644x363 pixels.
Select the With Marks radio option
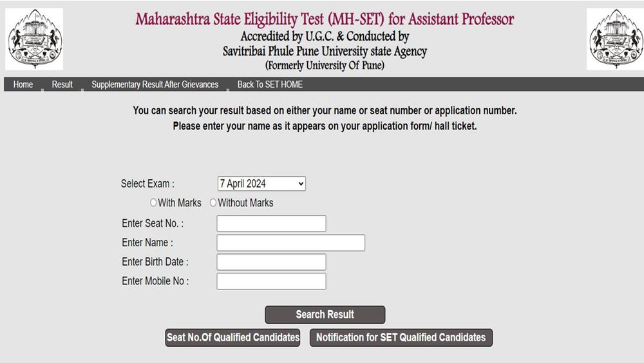point(153,202)
